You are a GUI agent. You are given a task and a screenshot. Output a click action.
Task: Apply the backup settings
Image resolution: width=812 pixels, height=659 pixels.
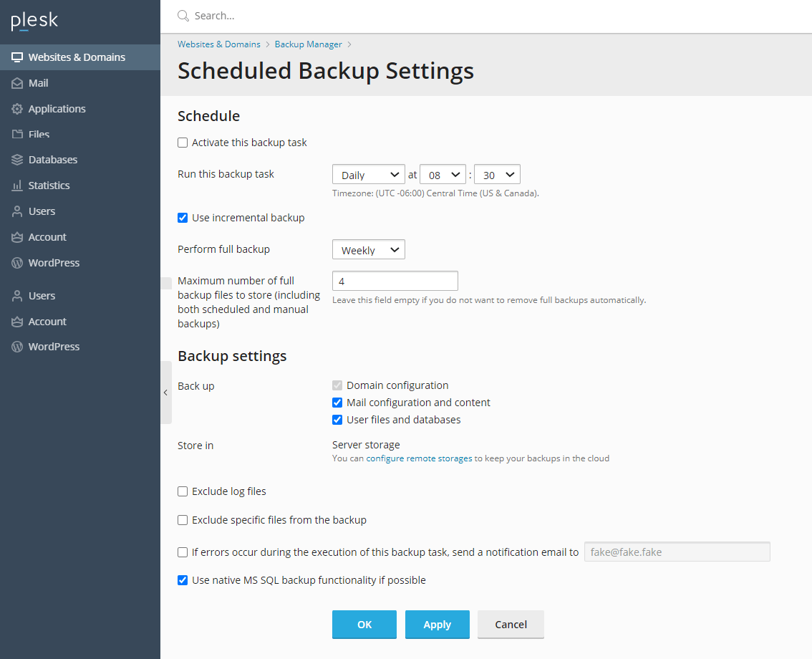(437, 624)
